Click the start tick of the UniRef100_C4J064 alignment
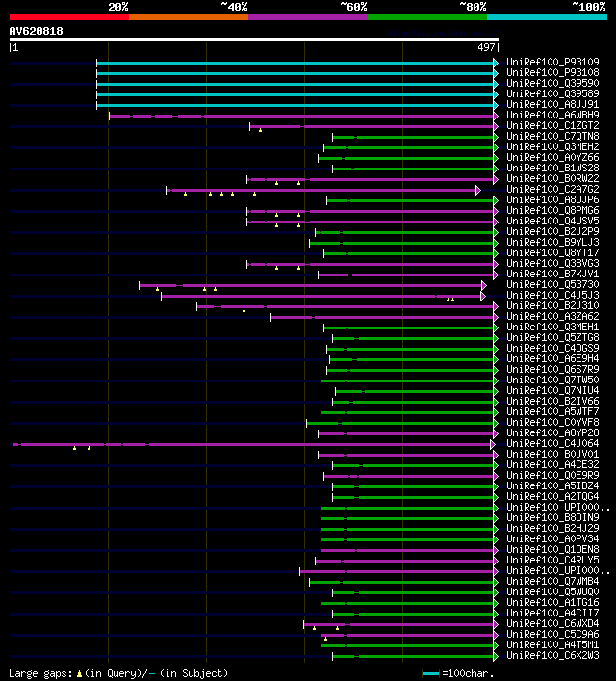The height and width of the screenshot is (681, 616). [x=13, y=444]
